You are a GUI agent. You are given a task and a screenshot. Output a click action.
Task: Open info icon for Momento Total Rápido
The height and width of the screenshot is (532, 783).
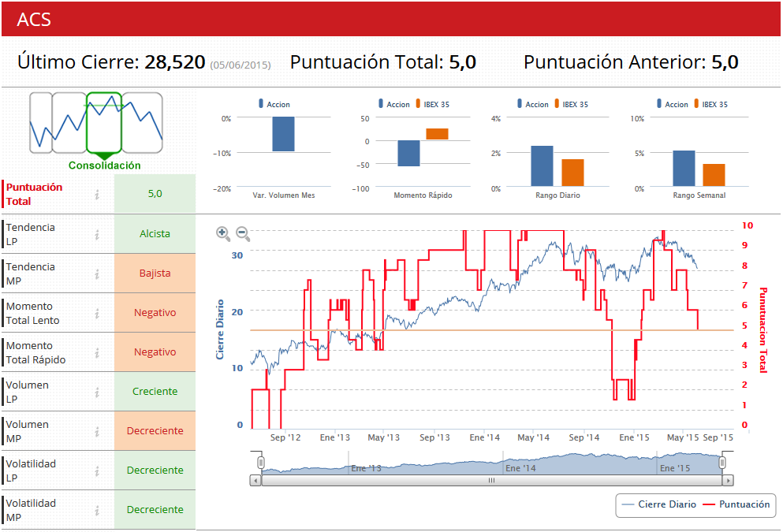coord(97,353)
